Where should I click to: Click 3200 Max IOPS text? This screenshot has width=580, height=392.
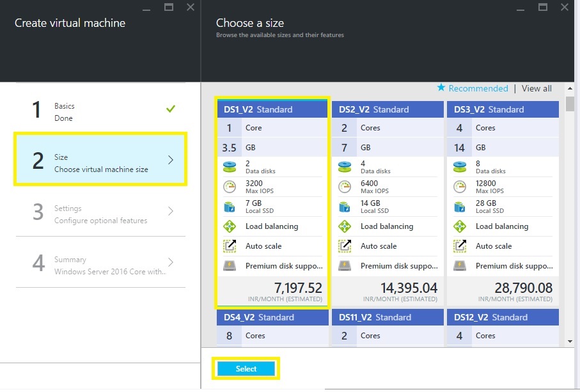[x=260, y=187]
